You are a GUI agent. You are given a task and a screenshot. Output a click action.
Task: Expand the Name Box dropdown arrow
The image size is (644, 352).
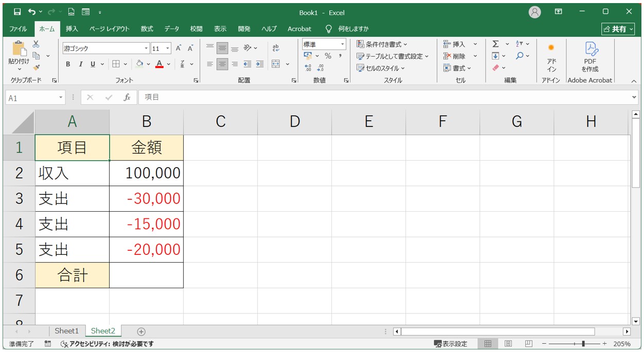tap(61, 97)
